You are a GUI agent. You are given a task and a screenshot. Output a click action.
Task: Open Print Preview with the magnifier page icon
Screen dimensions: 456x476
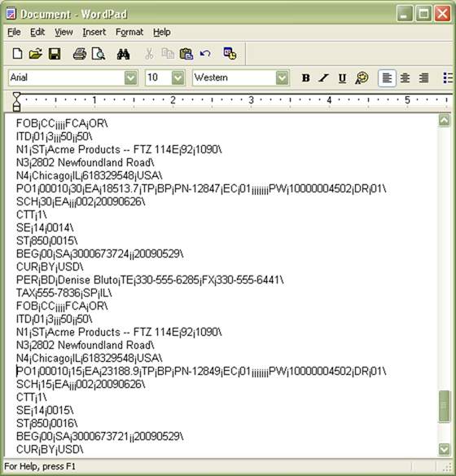pyautogui.click(x=99, y=54)
